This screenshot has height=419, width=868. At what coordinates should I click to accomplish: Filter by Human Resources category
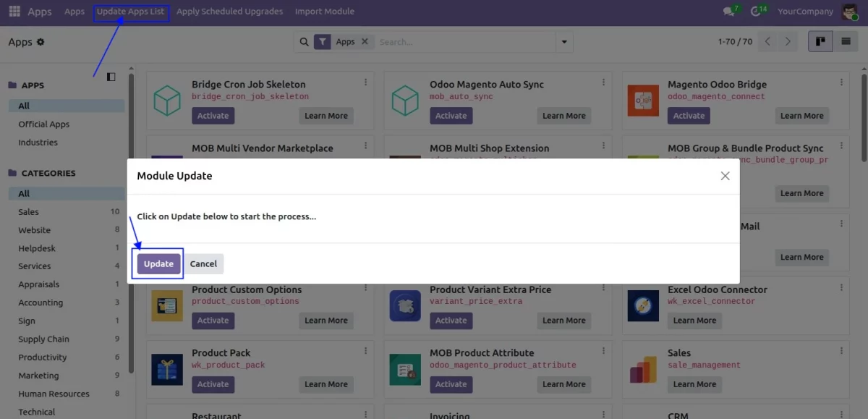point(67,394)
